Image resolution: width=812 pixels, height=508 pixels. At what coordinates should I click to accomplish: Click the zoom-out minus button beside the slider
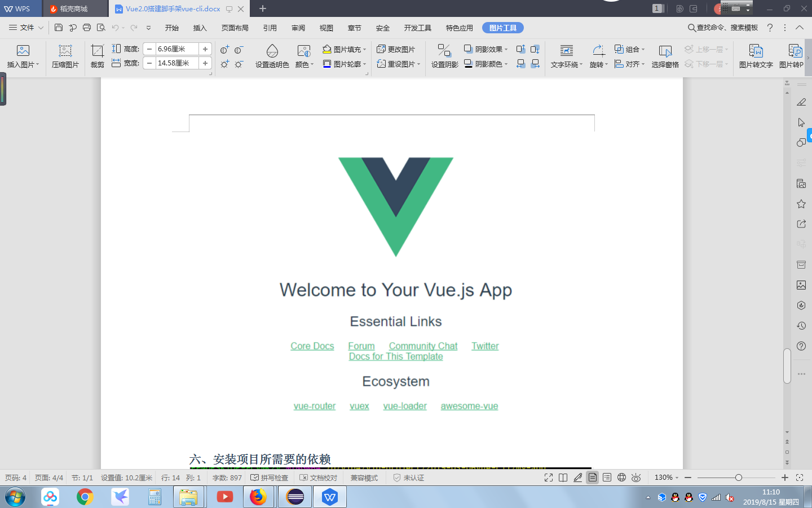[688, 478]
